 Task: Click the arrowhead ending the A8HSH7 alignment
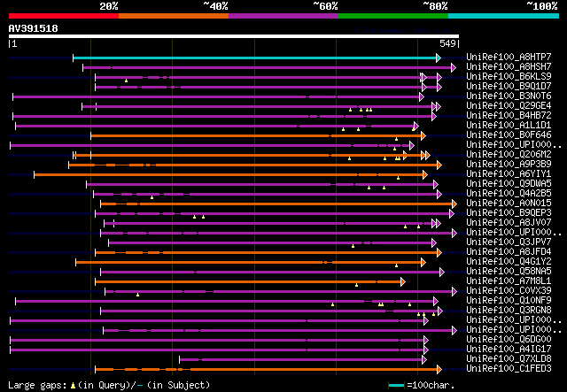454,67
